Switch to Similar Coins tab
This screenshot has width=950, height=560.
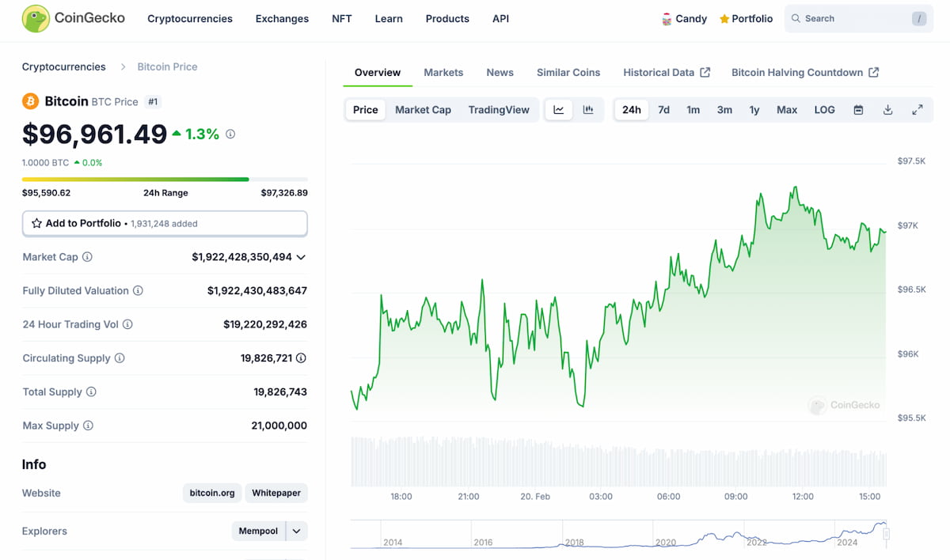(x=568, y=72)
